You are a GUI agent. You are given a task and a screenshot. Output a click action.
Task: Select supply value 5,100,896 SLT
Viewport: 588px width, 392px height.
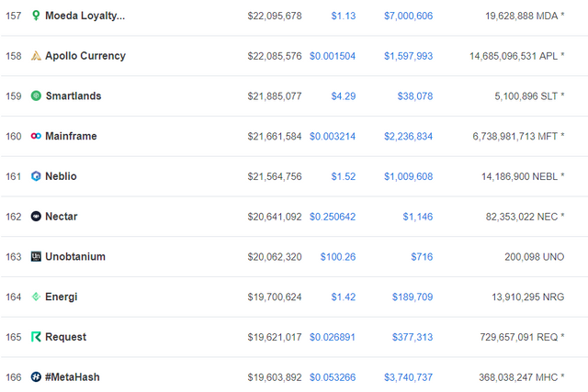click(526, 96)
